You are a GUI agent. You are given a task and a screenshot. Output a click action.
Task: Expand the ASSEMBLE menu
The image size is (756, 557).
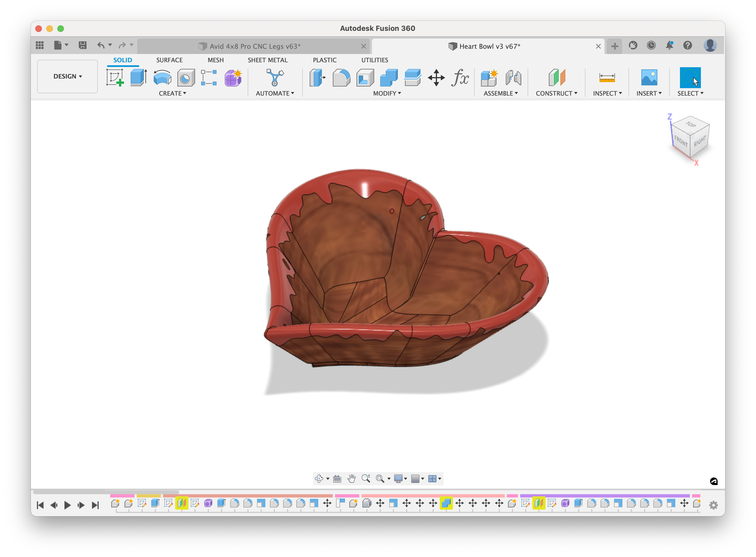(500, 93)
